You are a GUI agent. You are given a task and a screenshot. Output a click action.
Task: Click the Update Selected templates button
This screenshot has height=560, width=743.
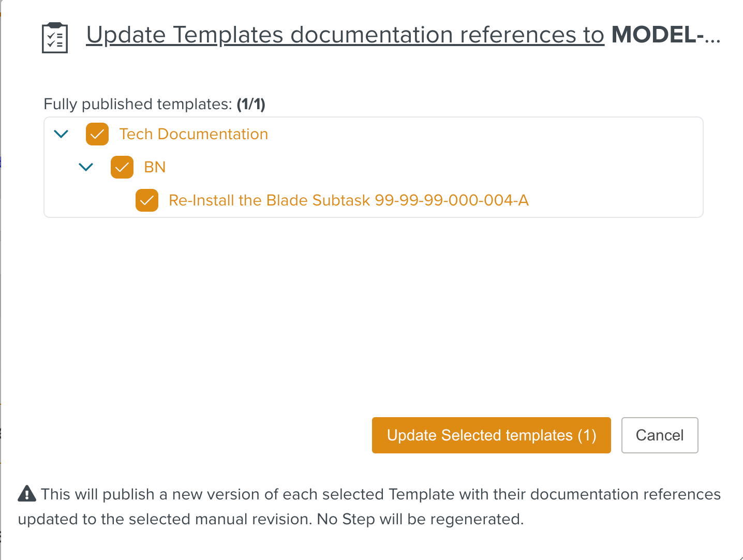click(491, 435)
